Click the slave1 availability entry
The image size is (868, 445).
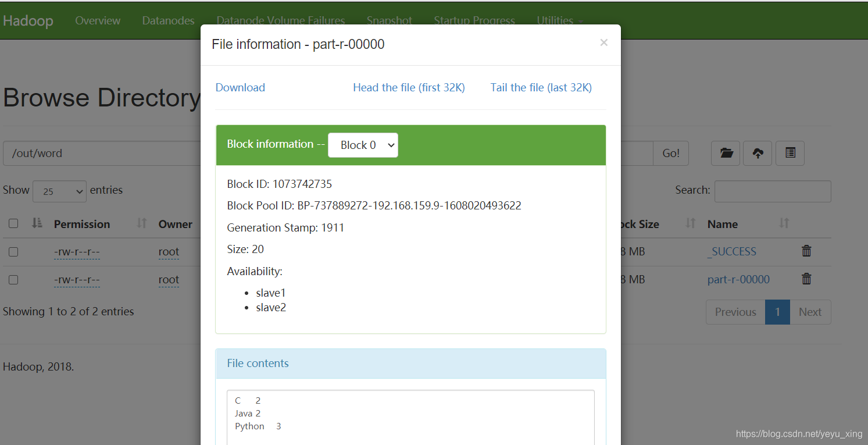(271, 293)
